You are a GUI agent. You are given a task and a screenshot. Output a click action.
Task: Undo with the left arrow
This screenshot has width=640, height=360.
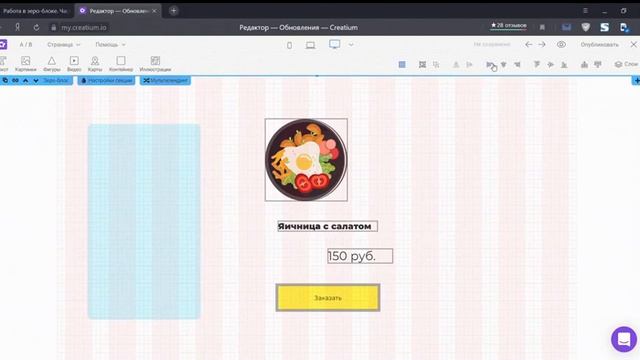click(529, 44)
